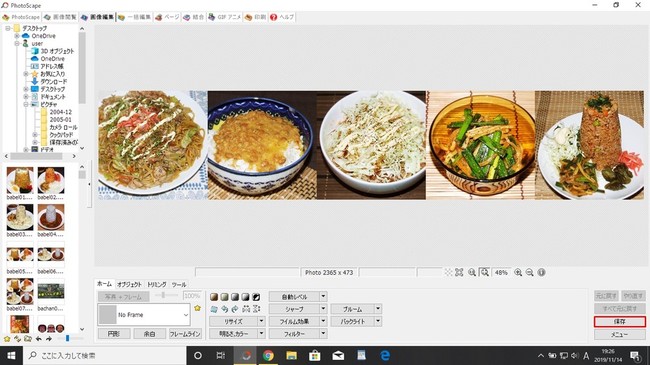
Task: Open the Mail app from the taskbar
Action: point(338,355)
